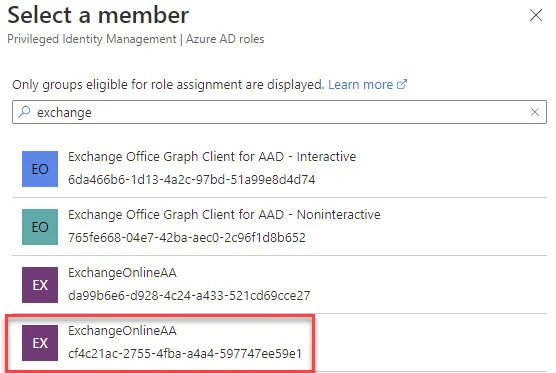Screen dimensions: 556x373
Task: Click the external link icon beside Learn more
Action: point(402,84)
